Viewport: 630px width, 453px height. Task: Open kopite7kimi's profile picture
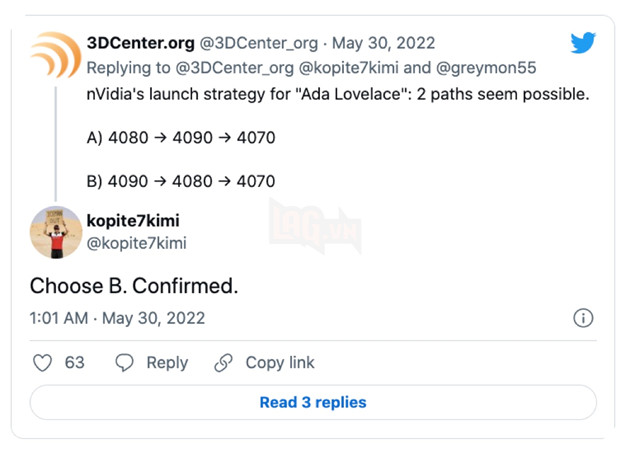point(56,232)
